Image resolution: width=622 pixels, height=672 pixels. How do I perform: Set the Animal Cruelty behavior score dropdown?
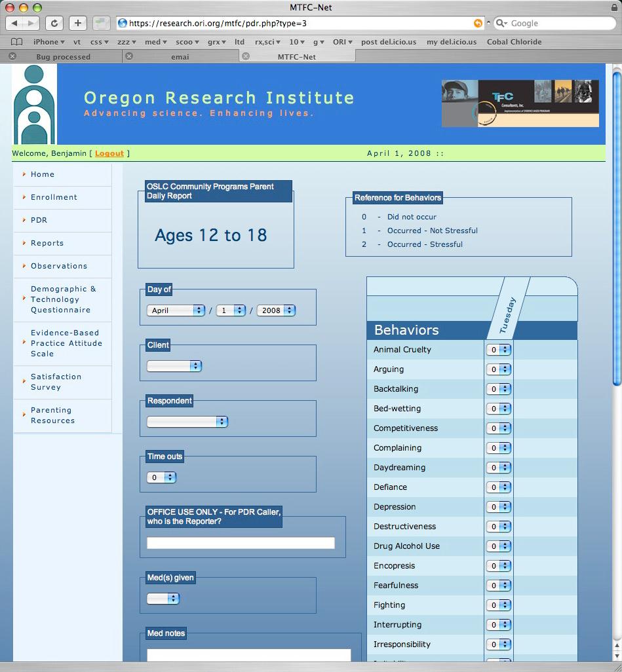coord(498,350)
